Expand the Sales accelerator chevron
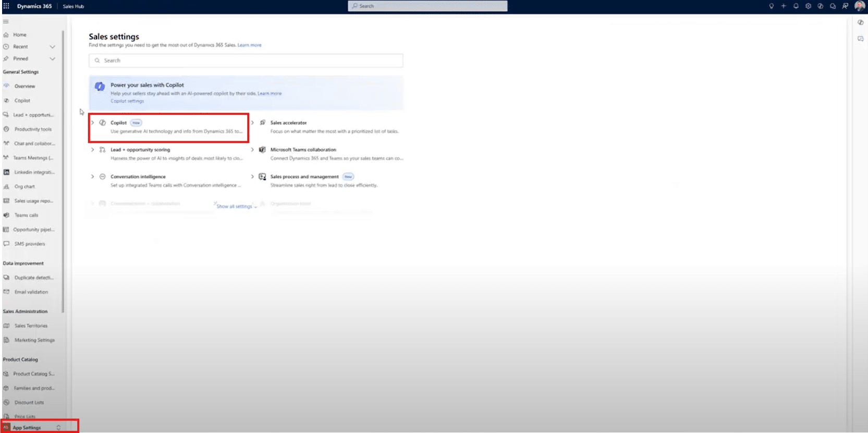Image resolution: width=868 pixels, height=433 pixels. (253, 123)
